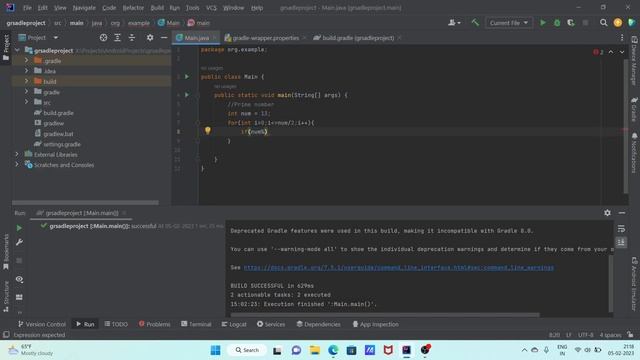Image resolution: width=640 pixels, height=360 pixels.
Task: Open Project panel gear options
Action: [x=150, y=38]
